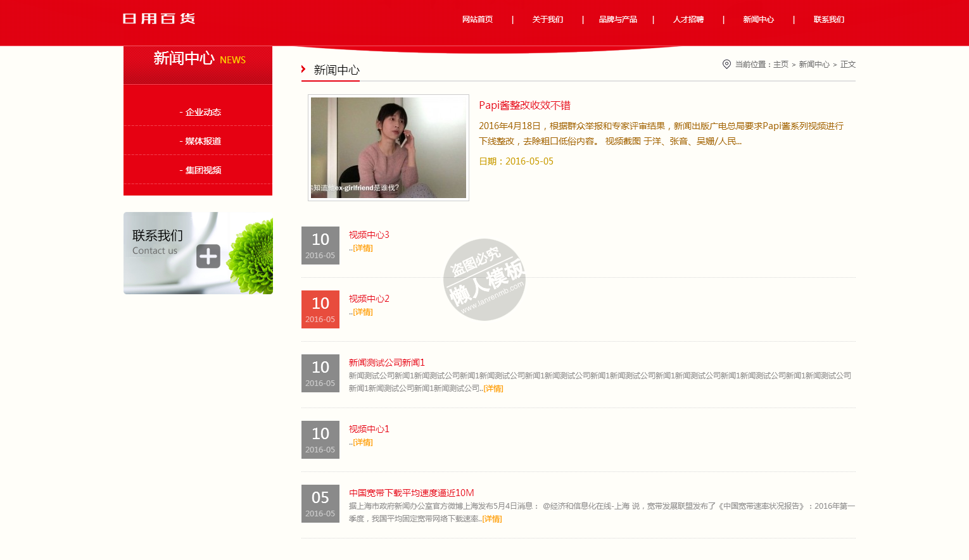969x560 pixels.
Task: Click the red arrow beside 新闻中心 heading
Action: click(304, 69)
